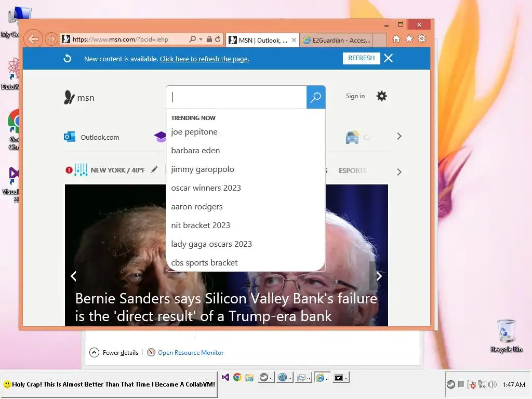
Task: Click the volume speaker tray icon
Action: click(x=493, y=384)
